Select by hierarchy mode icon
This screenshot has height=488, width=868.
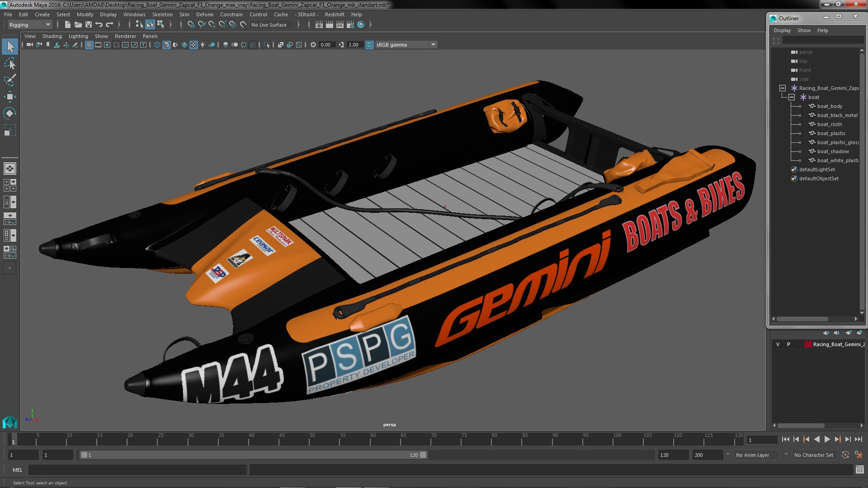pos(139,25)
